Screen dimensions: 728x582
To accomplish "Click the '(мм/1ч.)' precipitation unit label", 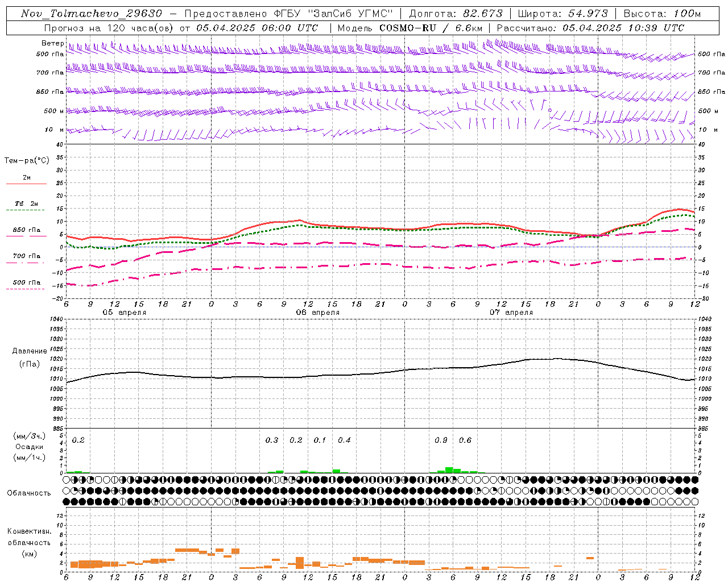I will coord(29,458).
